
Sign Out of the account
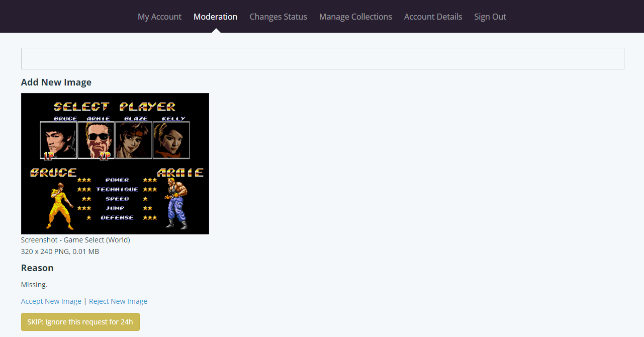click(x=490, y=17)
